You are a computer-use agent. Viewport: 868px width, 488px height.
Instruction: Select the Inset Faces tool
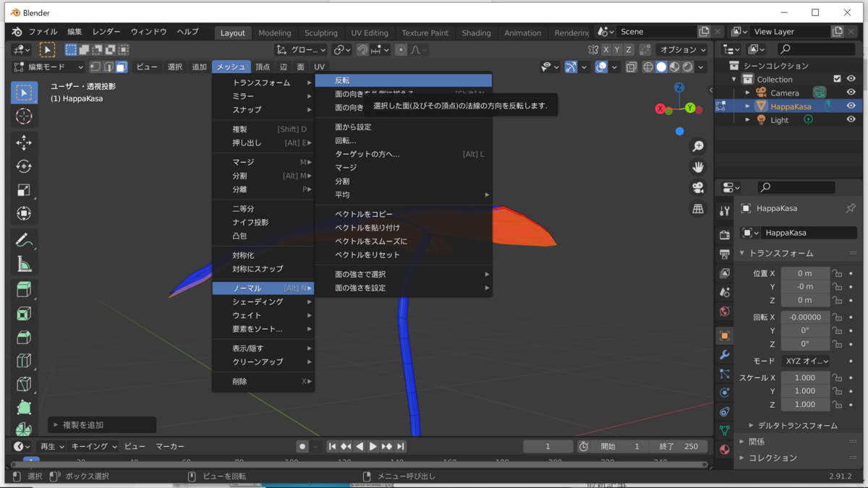(x=24, y=314)
